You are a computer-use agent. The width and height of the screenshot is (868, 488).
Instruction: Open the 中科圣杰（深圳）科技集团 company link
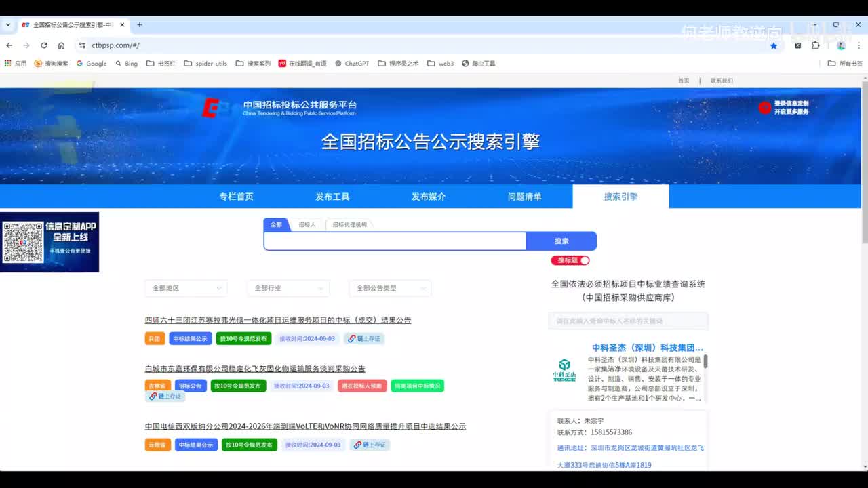pyautogui.click(x=648, y=348)
